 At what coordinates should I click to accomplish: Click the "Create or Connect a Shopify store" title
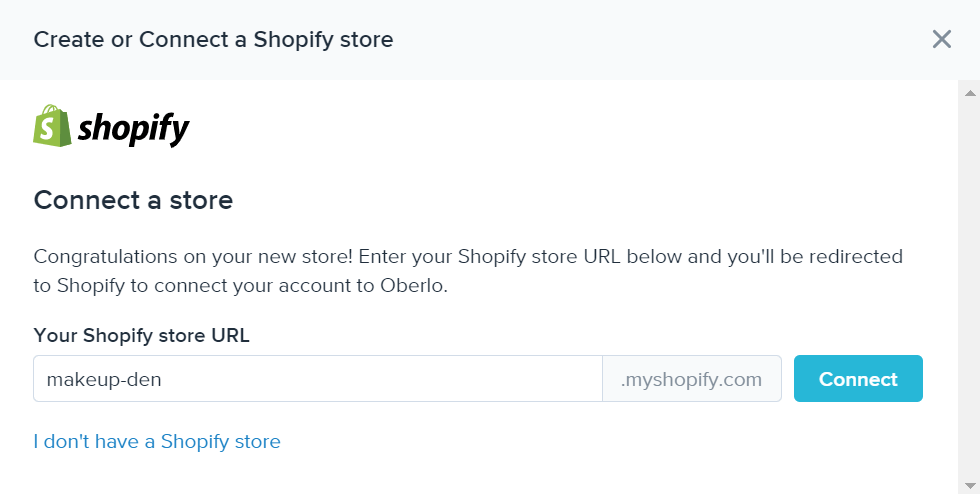[213, 39]
